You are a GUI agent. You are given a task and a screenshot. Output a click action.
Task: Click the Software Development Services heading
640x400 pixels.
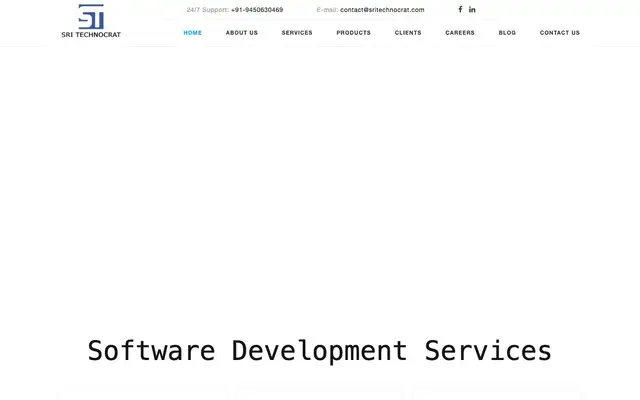pyautogui.click(x=320, y=351)
